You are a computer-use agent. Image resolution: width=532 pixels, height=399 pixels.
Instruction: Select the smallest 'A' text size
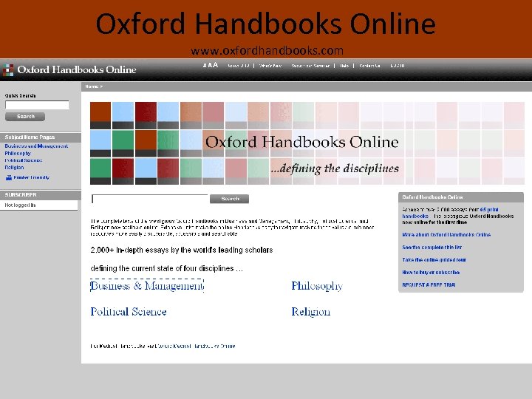coord(205,65)
